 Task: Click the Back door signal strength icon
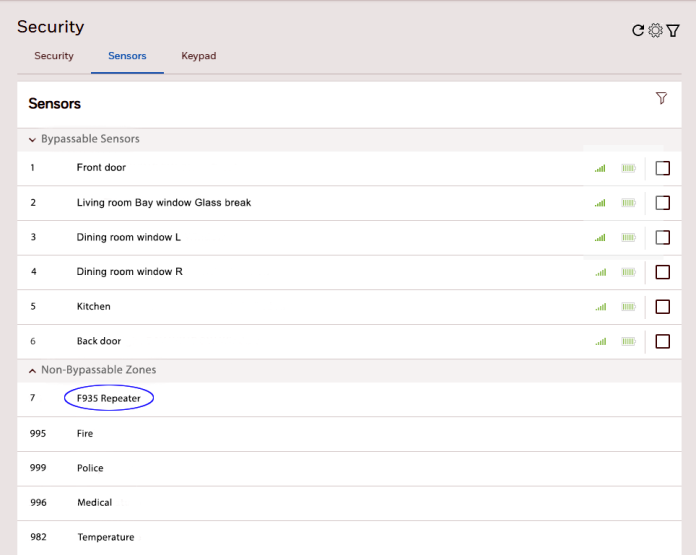click(600, 342)
